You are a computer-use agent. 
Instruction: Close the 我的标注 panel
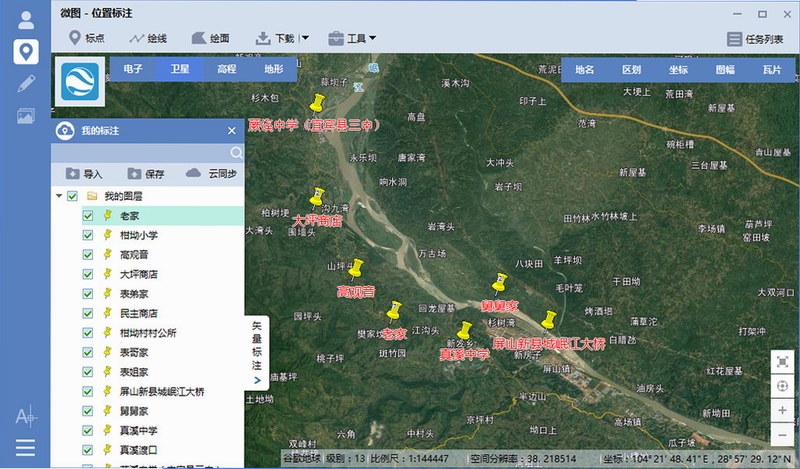232,131
